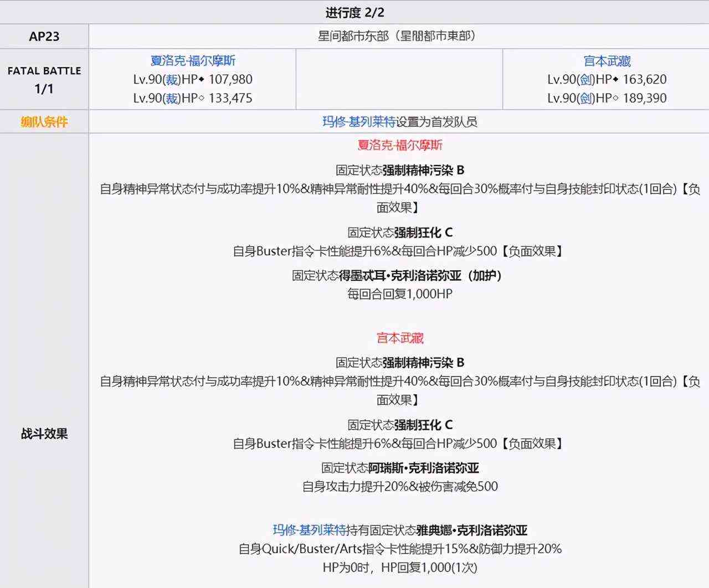Viewport: 709px width, 588px height.
Task: Click 雅典娜·克利洛诺弥亚 status text
Action: 472,530
